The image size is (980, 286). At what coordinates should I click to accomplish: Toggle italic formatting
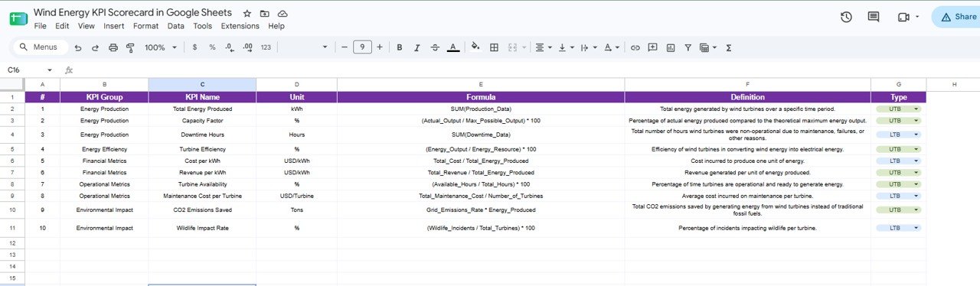[417, 47]
